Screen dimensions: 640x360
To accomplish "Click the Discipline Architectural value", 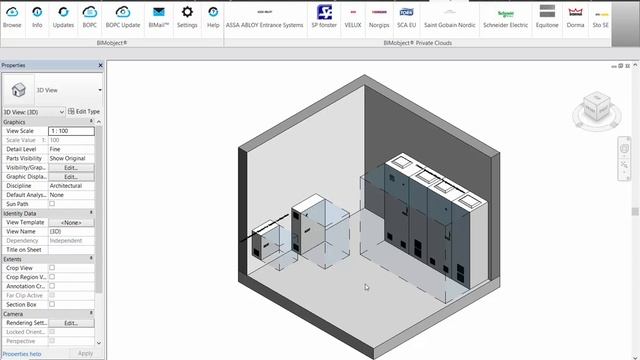I will 71,186.
